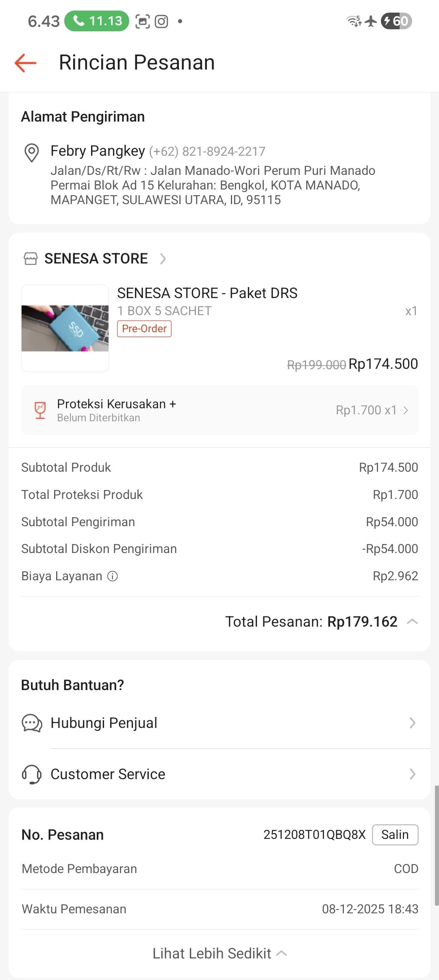This screenshot has width=439, height=980.
Task: Tap the SENESA STORE shop icon
Action: 30,259
